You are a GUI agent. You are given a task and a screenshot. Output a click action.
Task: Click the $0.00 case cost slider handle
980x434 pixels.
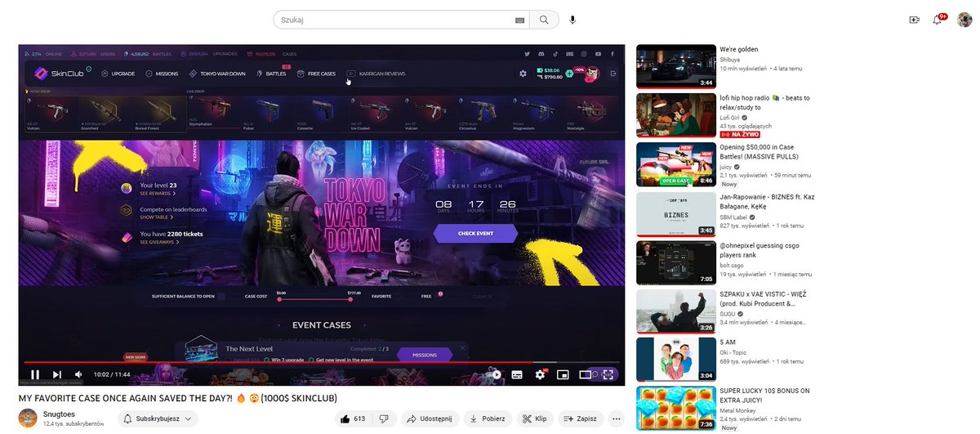pyautogui.click(x=280, y=299)
